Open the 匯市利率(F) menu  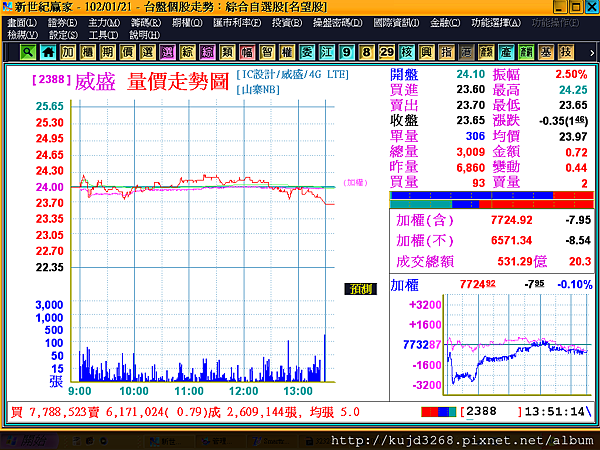pos(237,23)
